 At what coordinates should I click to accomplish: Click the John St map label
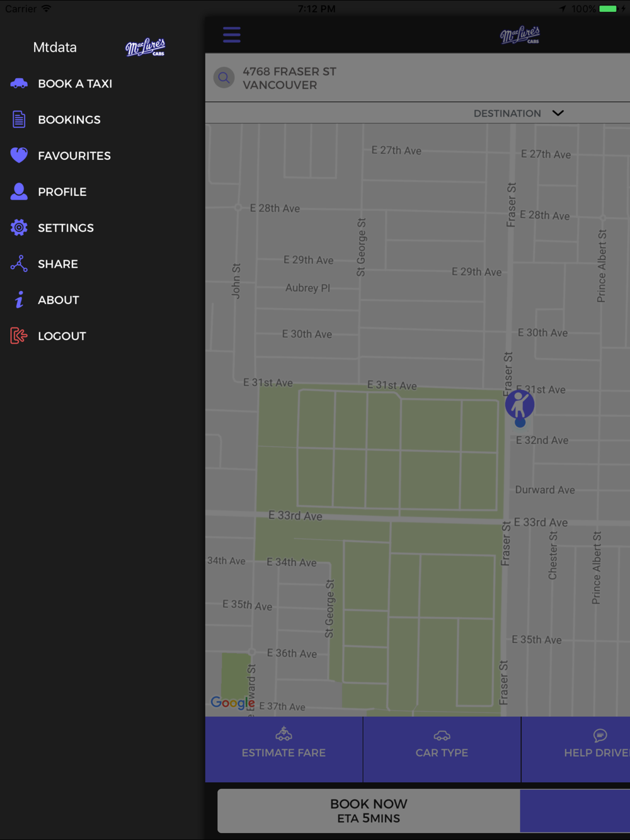pos(236,281)
